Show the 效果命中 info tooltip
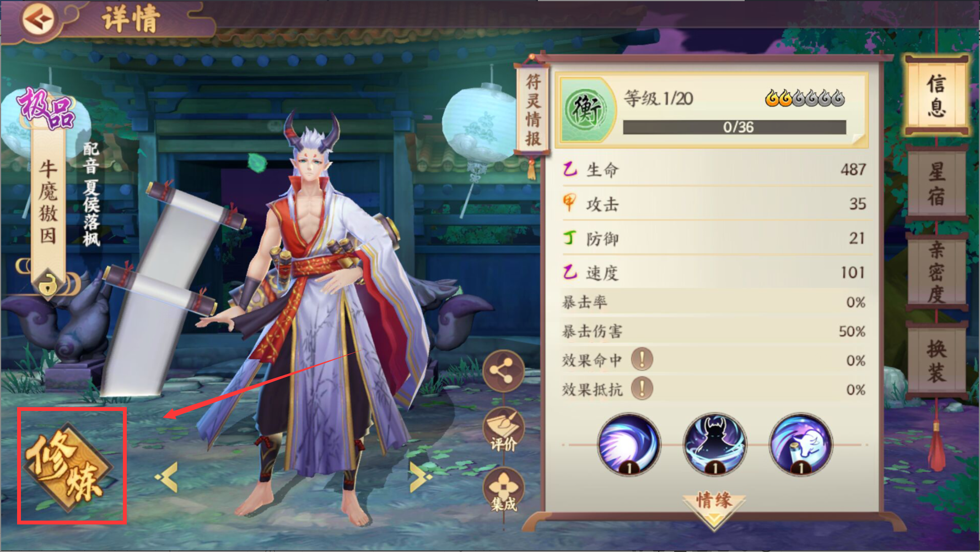 (642, 359)
